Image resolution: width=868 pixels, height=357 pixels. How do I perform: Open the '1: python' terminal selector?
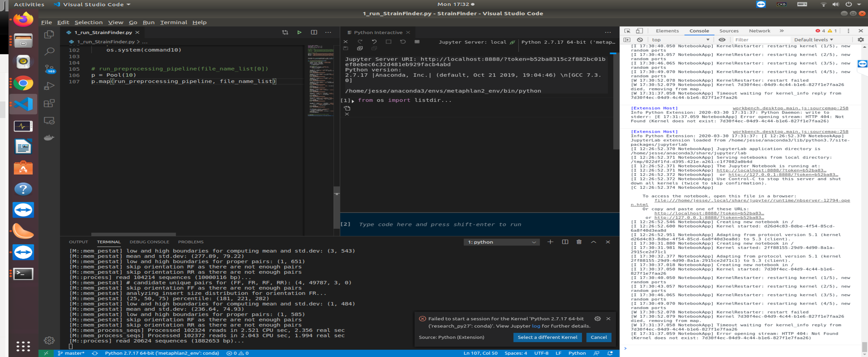pos(501,242)
